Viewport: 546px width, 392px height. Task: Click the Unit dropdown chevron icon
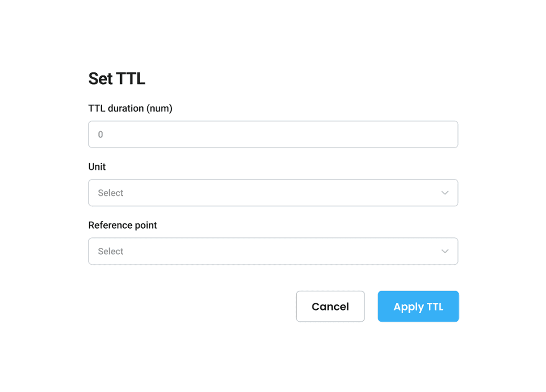445,193
